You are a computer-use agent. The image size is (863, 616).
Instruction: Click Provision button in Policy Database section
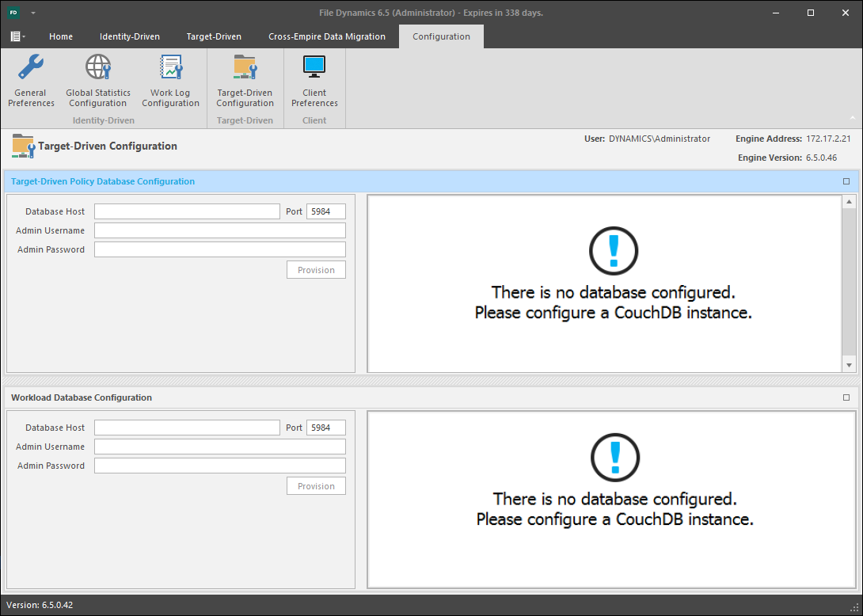tap(316, 270)
